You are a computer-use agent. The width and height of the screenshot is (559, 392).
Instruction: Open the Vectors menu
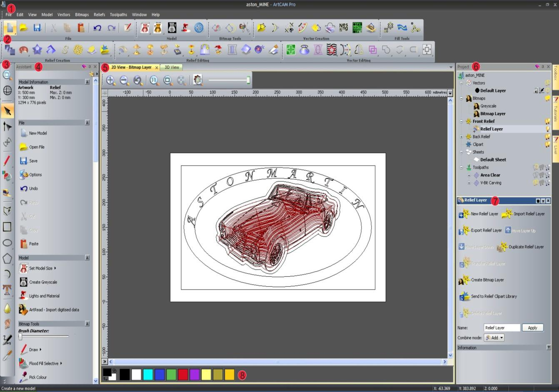pos(64,15)
